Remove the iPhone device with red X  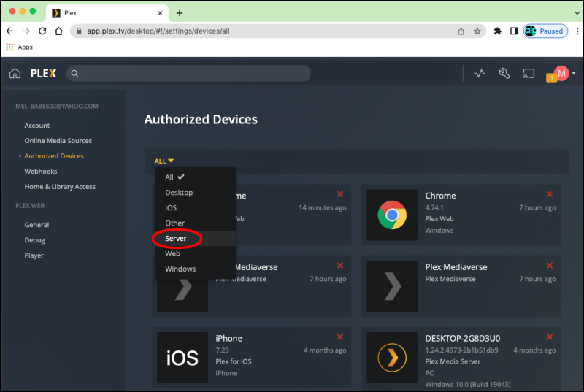(x=340, y=337)
